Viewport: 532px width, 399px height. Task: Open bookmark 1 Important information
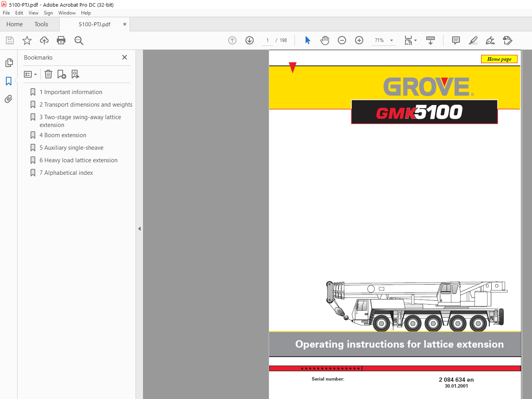tap(71, 92)
